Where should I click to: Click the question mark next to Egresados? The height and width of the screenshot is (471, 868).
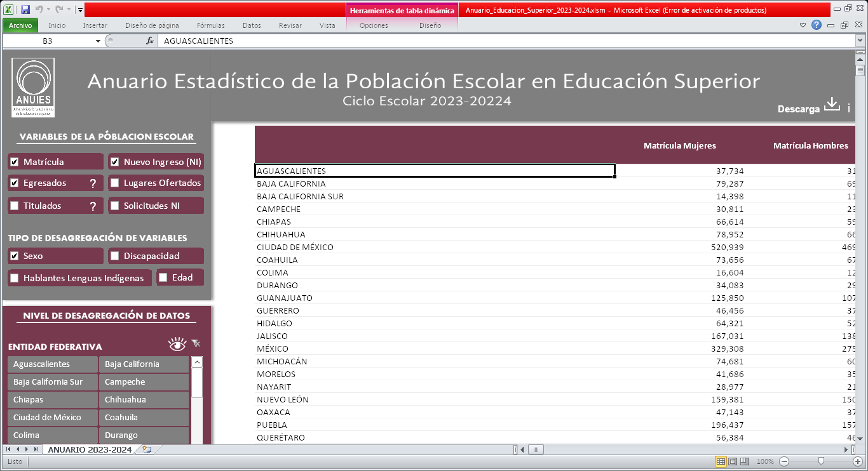click(x=93, y=183)
